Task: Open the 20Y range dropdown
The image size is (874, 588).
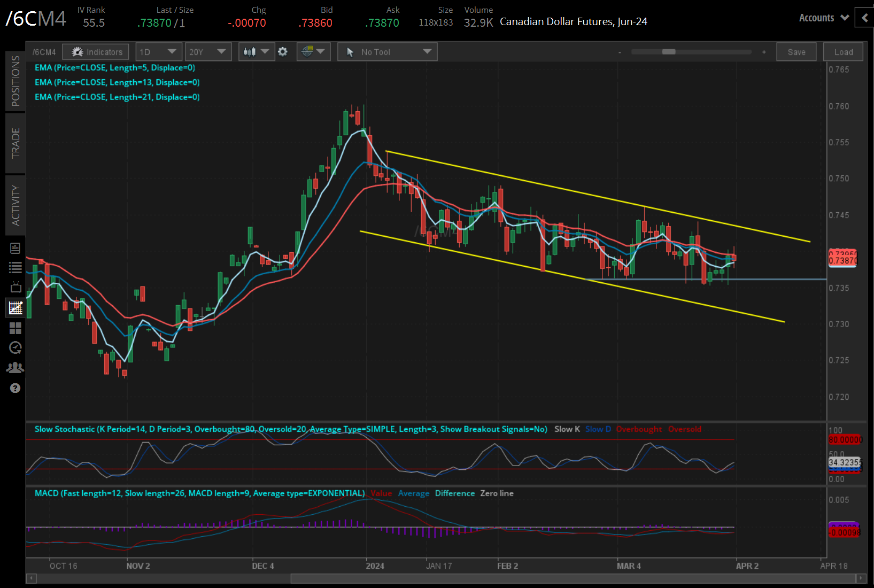Action: point(208,52)
